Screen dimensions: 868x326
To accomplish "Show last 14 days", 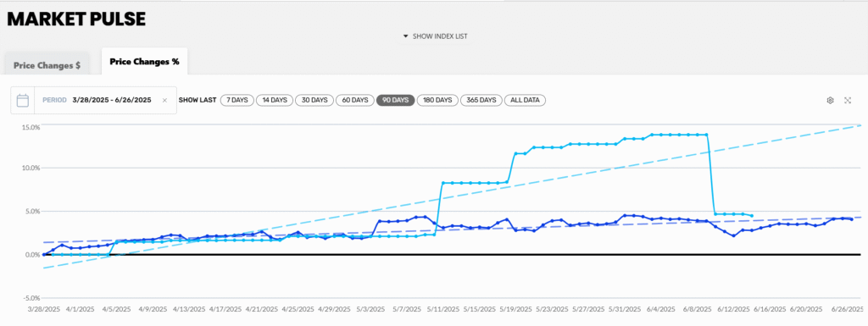I will point(275,100).
